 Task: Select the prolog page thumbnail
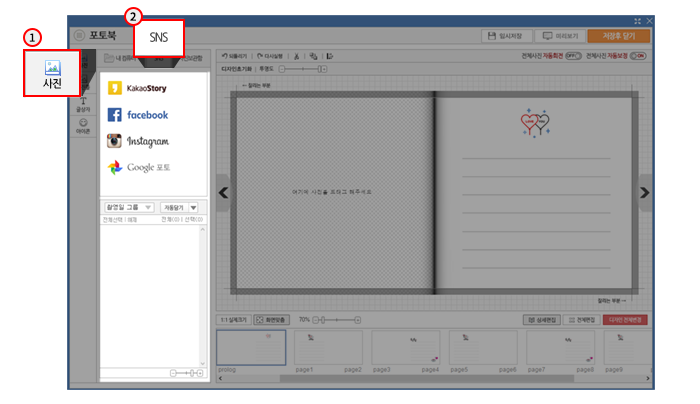(251, 348)
